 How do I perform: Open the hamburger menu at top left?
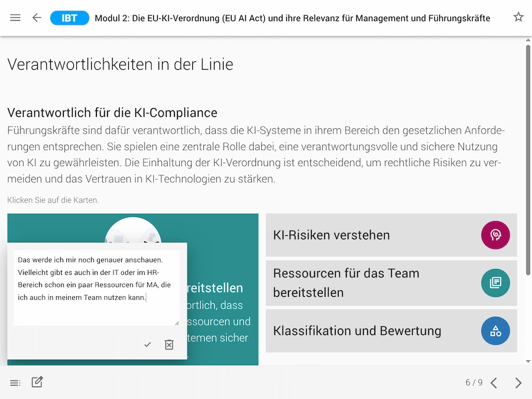click(15, 18)
